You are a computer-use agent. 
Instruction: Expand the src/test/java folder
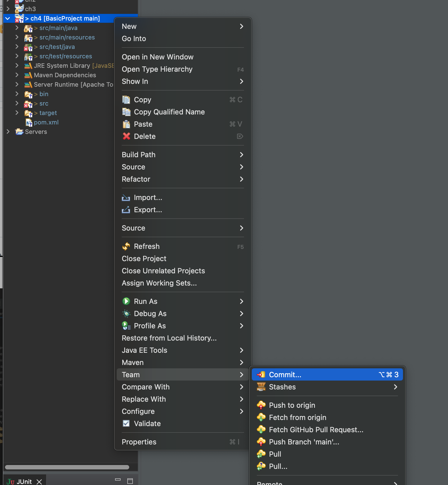(x=17, y=47)
